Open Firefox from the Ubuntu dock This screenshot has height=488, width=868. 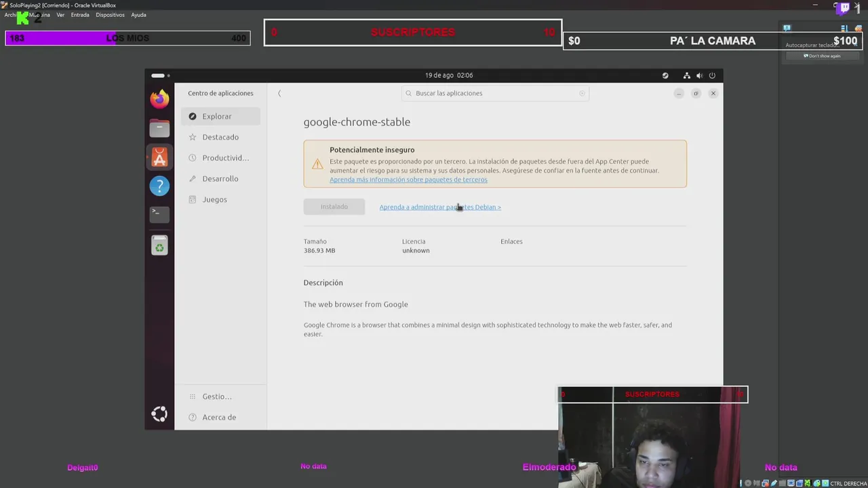click(159, 99)
